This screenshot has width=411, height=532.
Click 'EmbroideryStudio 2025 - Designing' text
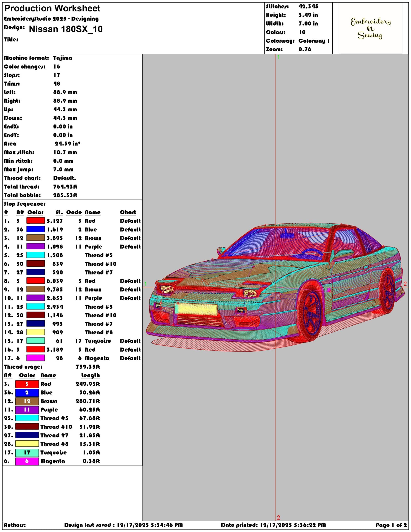point(51,19)
